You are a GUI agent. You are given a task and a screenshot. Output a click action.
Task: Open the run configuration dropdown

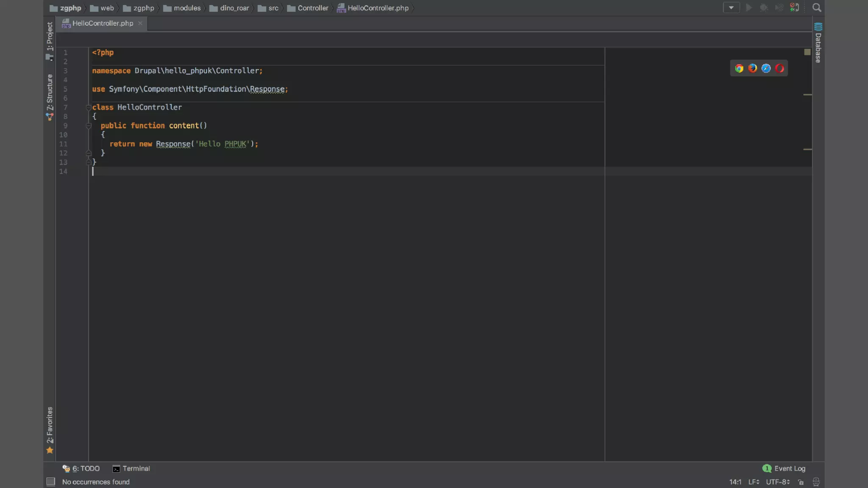(731, 8)
